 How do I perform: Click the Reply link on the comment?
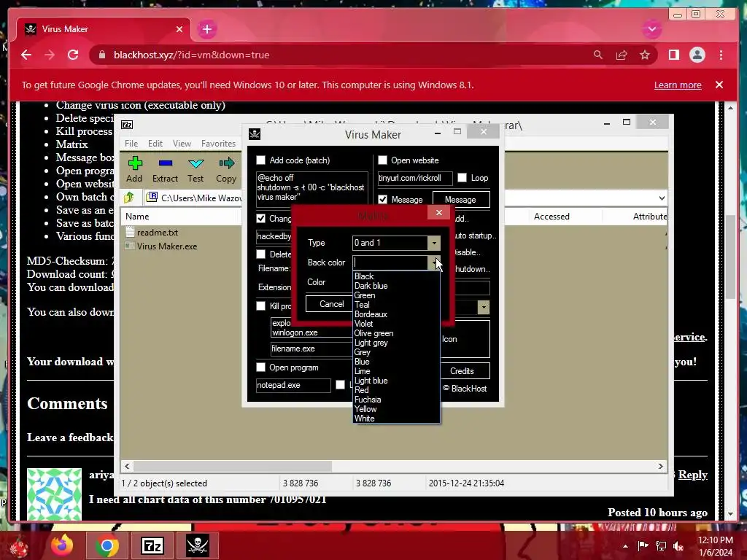click(692, 474)
